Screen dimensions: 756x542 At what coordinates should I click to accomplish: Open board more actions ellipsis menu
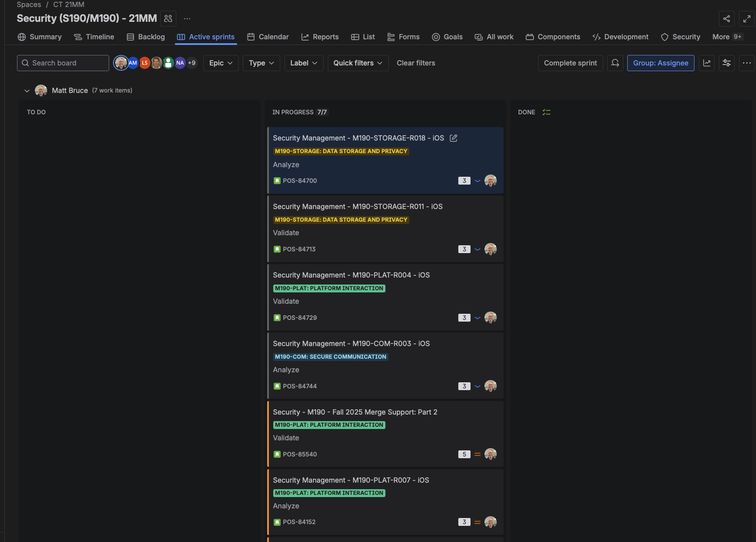pos(747,63)
